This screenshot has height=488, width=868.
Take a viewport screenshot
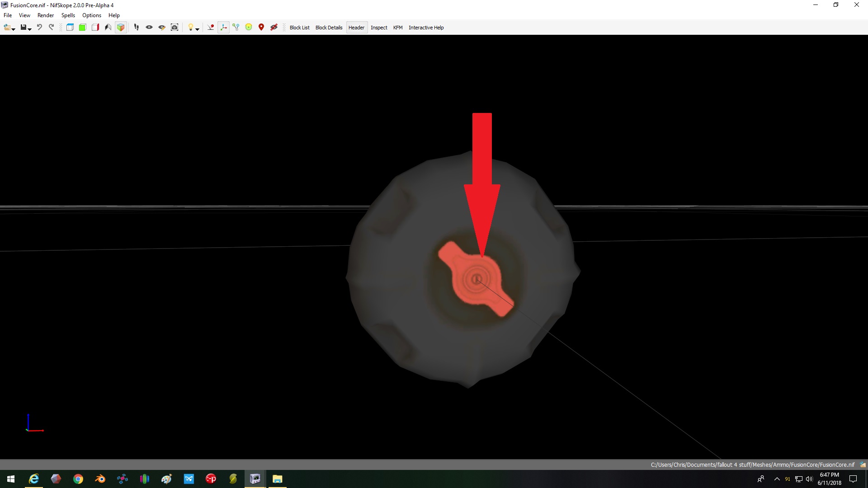(x=175, y=28)
